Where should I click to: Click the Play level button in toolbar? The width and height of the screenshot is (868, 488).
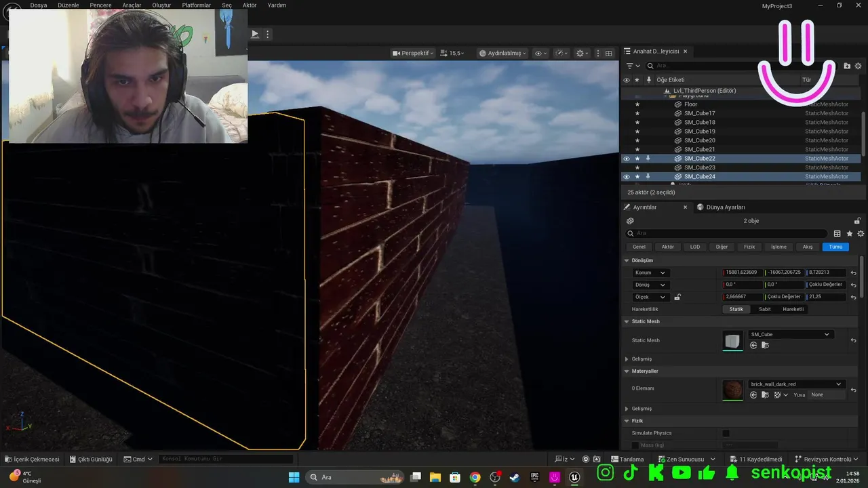pos(255,34)
